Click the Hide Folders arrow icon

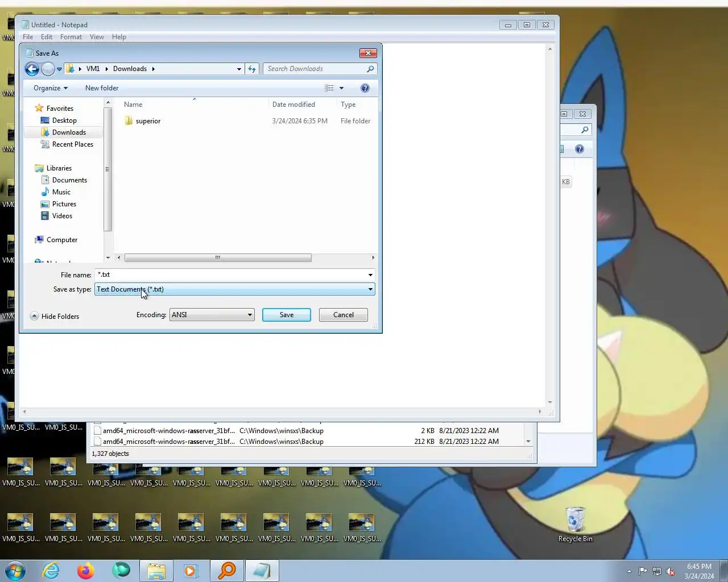pos(34,316)
